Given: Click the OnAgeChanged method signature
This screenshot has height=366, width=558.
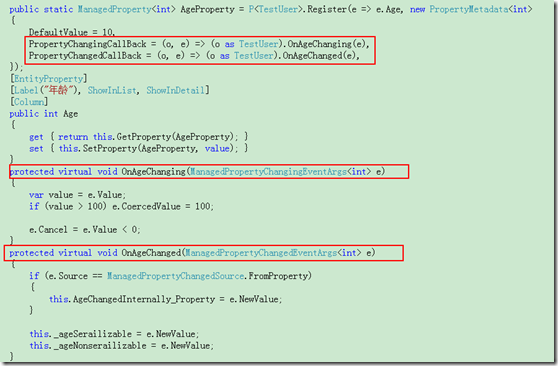Looking at the screenshot, I should pyautogui.click(x=192, y=253).
